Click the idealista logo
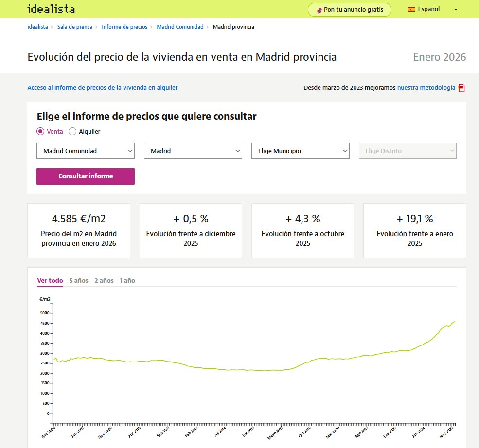This screenshot has width=479, height=448. pyautogui.click(x=51, y=9)
